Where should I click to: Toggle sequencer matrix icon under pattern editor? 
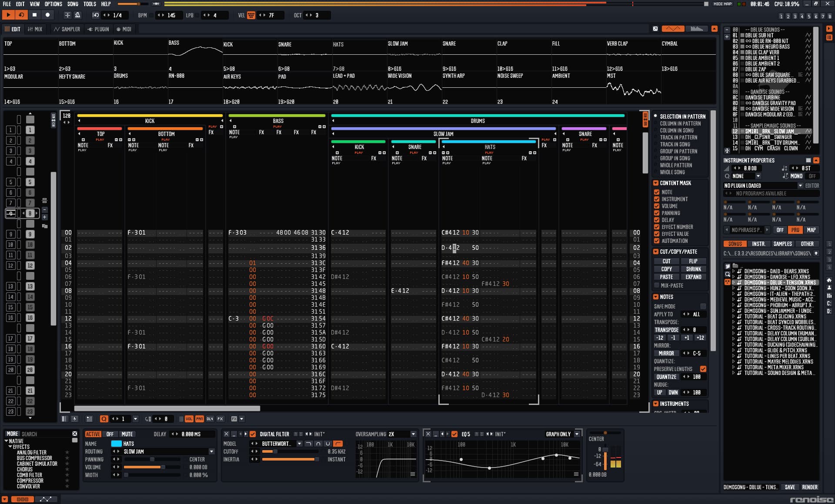coord(89,419)
